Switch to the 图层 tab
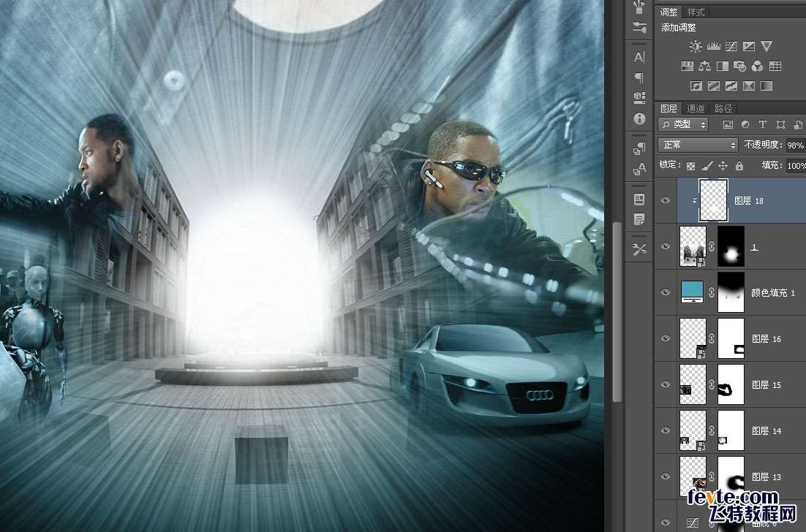 click(x=668, y=108)
